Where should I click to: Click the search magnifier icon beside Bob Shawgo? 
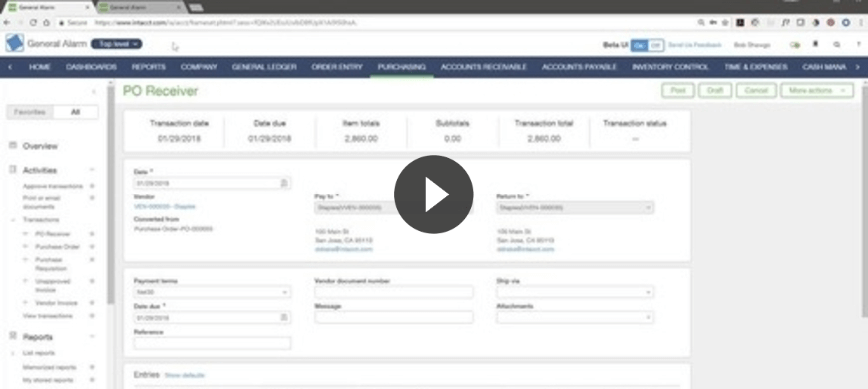(836, 45)
